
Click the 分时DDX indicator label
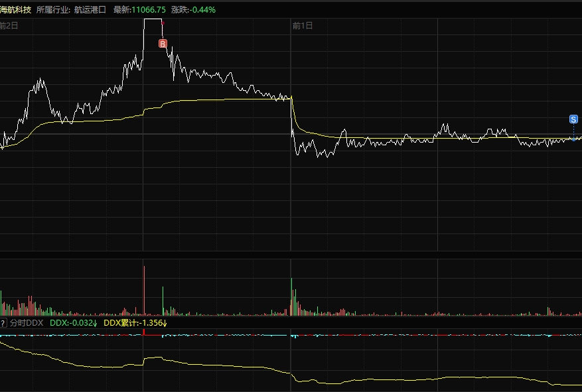point(27,322)
